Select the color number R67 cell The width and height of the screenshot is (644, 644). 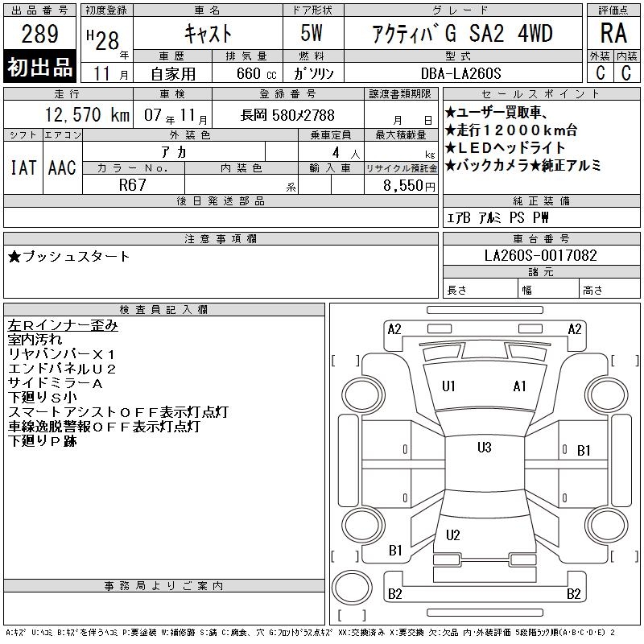[134, 184]
